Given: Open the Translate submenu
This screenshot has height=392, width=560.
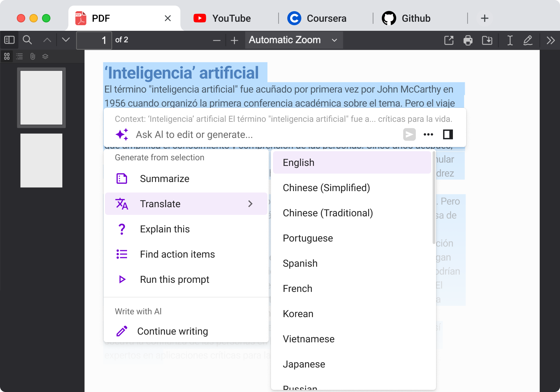Looking at the screenshot, I should click(x=186, y=204).
